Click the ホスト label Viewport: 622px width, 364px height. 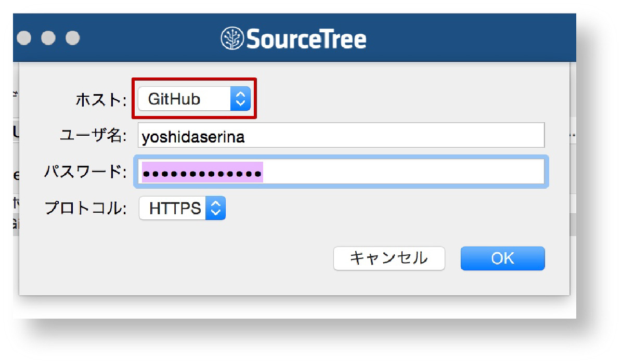pos(101,100)
